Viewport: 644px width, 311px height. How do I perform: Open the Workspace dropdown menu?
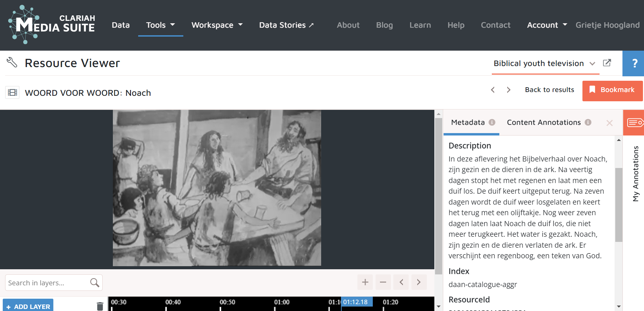coord(217,25)
